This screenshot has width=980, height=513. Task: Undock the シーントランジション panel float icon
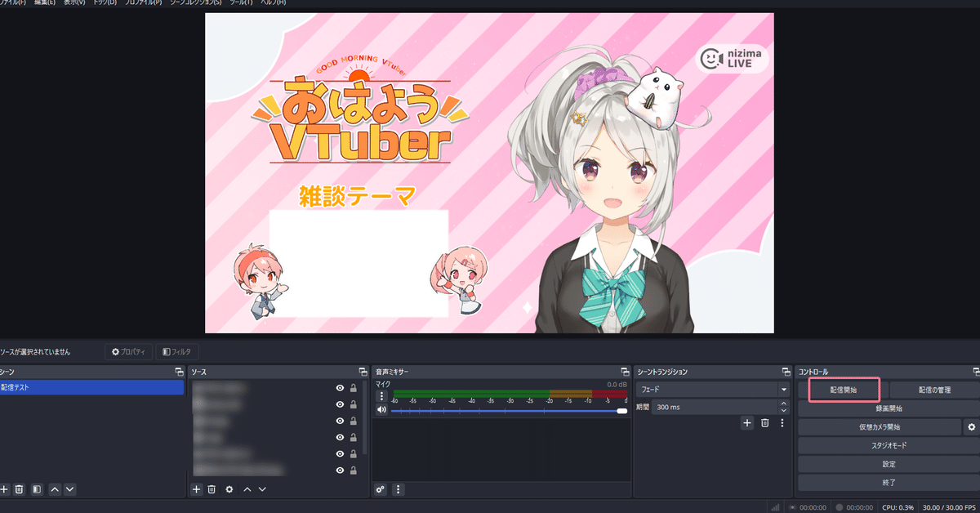(x=786, y=372)
